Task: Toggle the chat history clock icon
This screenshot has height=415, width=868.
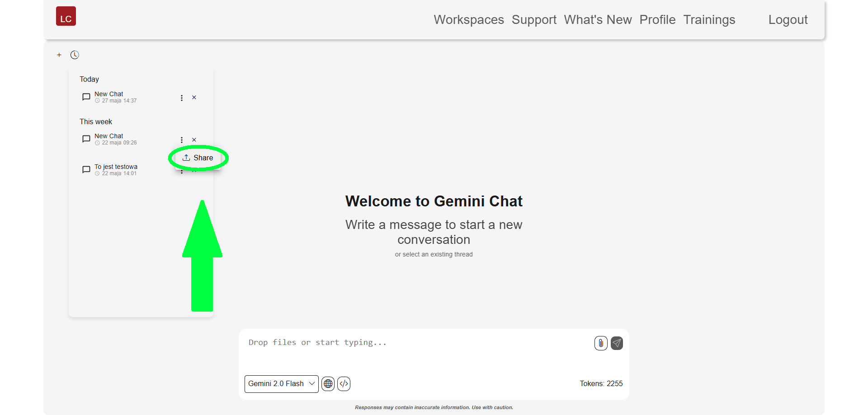Action: 75,55
